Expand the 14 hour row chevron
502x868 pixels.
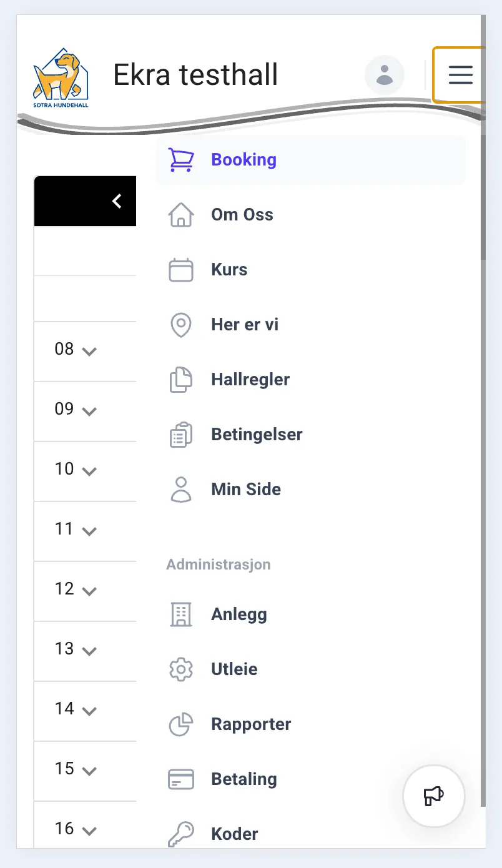tap(89, 711)
